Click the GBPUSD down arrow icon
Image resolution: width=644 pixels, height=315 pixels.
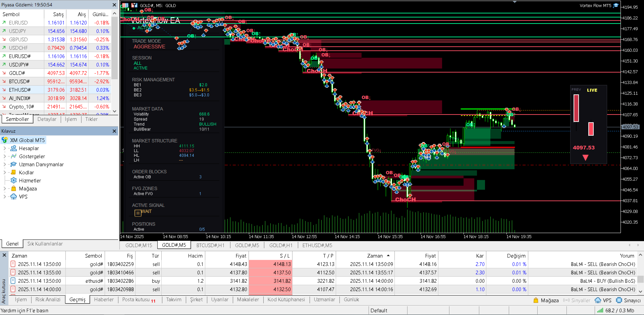tap(4, 39)
